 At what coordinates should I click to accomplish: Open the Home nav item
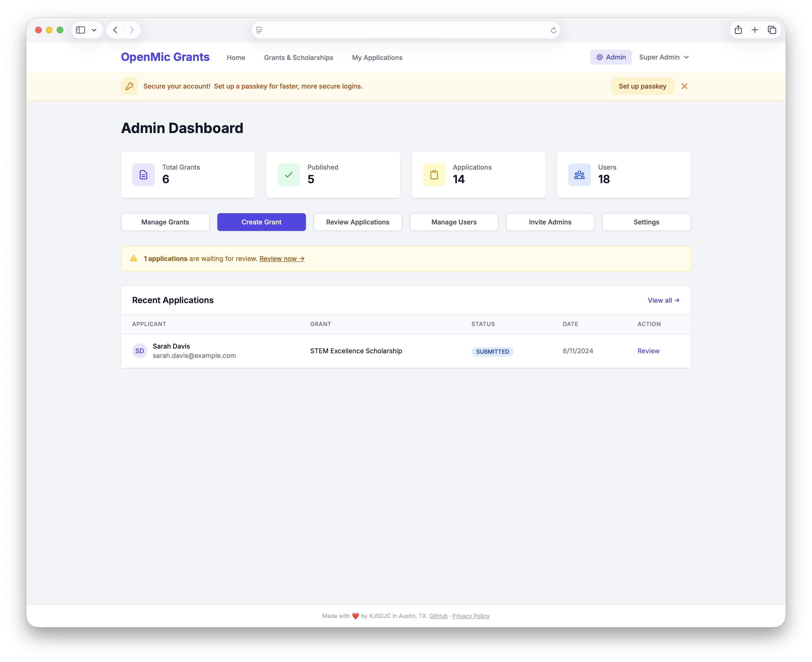point(236,58)
